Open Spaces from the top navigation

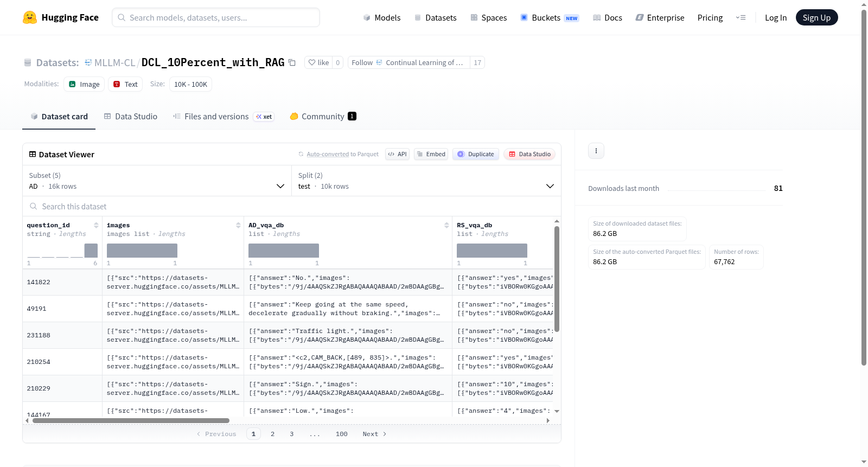point(489,17)
